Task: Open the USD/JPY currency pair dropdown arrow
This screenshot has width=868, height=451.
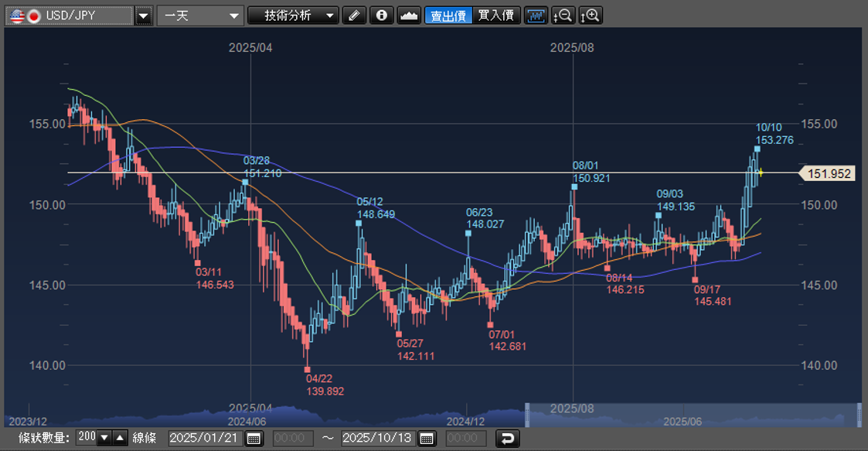Action: point(144,15)
